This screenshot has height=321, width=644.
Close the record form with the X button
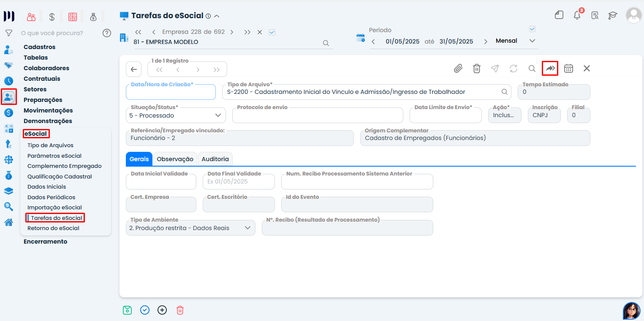pyautogui.click(x=587, y=69)
